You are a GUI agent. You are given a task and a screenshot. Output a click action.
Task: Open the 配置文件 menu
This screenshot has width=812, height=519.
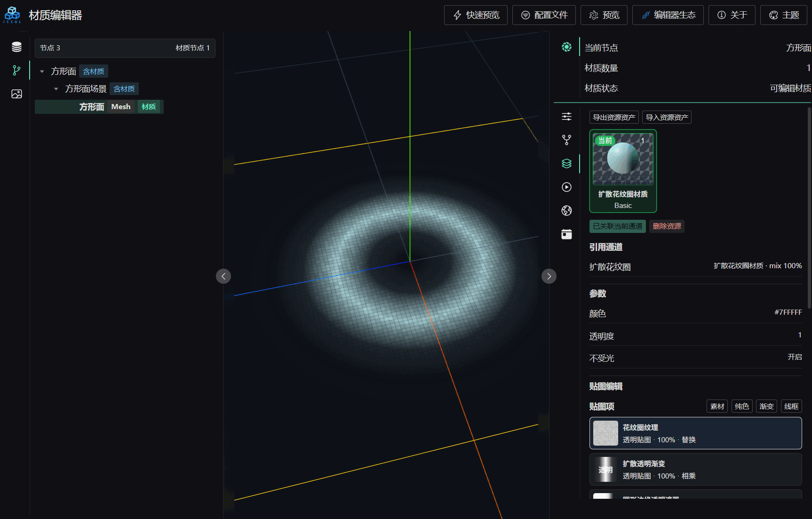tap(544, 15)
